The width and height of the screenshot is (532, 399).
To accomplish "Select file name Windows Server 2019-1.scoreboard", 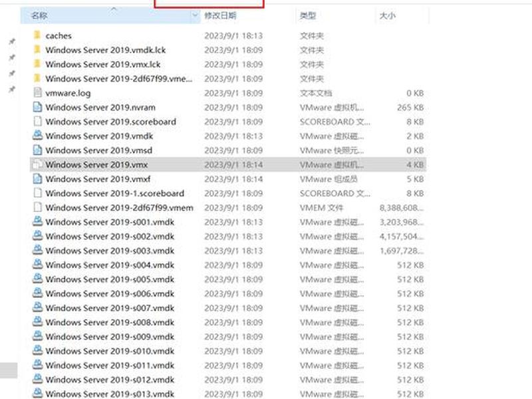I will pos(114,193).
